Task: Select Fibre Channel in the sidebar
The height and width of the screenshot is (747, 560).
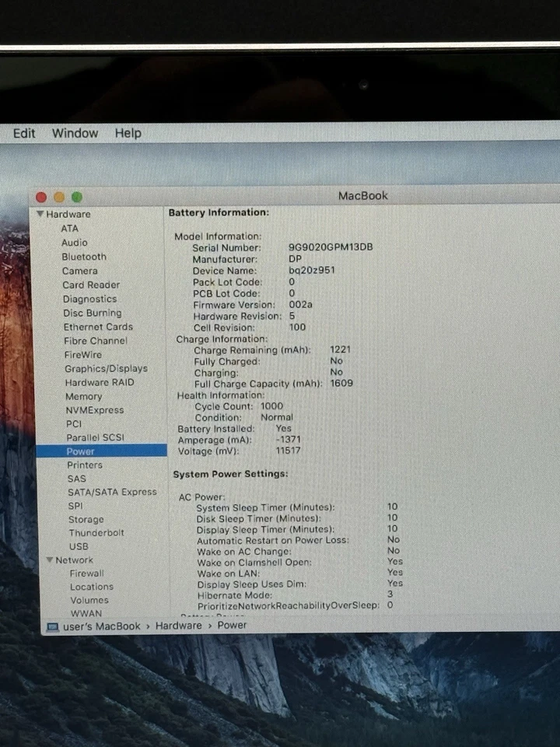Action: (x=96, y=341)
